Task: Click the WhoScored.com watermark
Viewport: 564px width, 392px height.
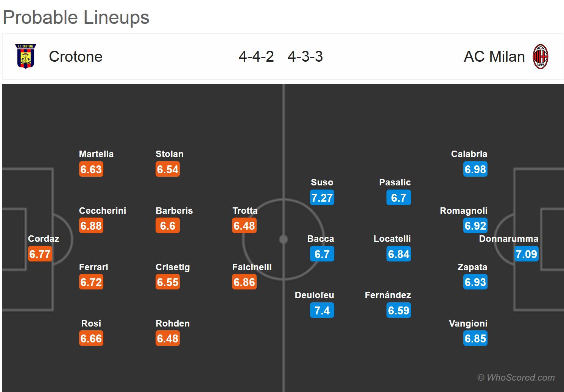Action: pyautogui.click(x=516, y=378)
